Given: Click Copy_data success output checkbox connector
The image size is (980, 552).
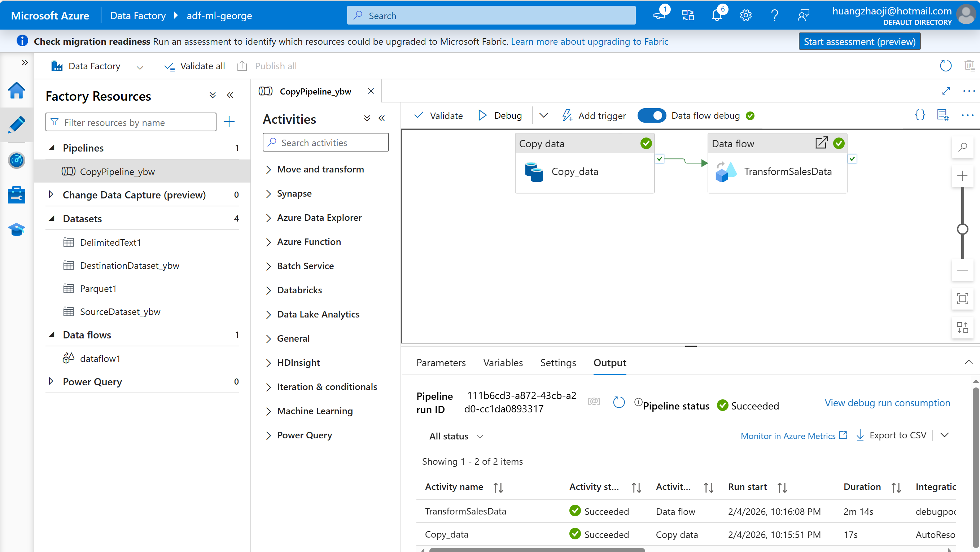Looking at the screenshot, I should pos(660,159).
